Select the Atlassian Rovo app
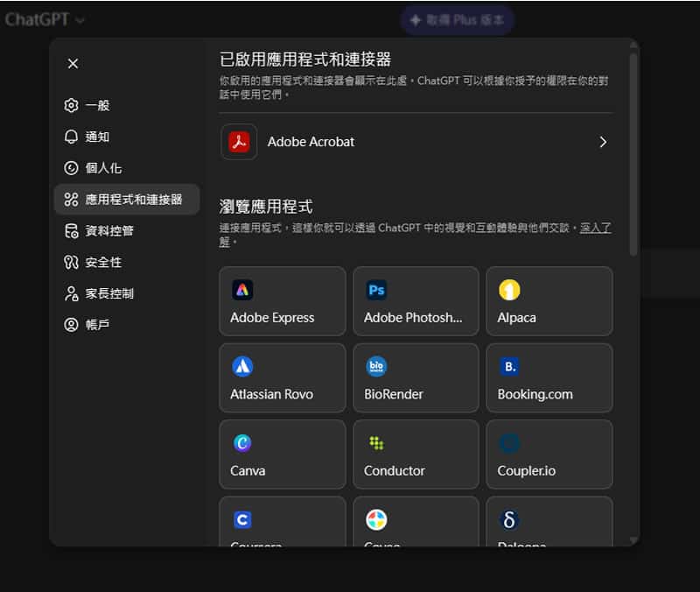This screenshot has height=592, width=700. coord(282,377)
